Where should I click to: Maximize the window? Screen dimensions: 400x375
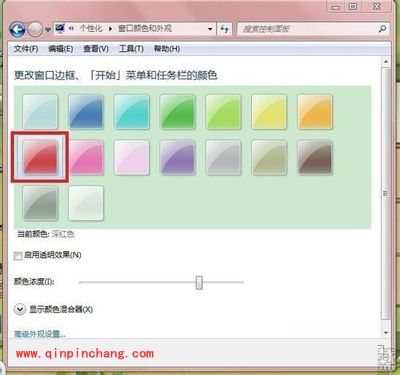(x=353, y=7)
